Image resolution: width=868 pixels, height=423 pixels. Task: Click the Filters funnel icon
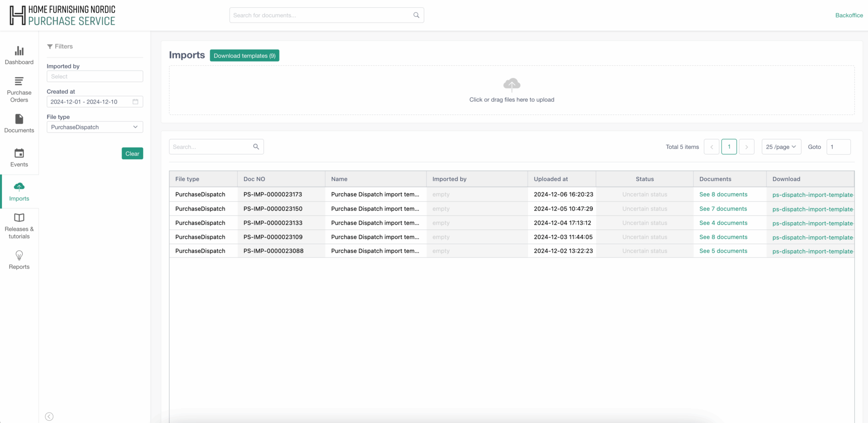tap(50, 47)
